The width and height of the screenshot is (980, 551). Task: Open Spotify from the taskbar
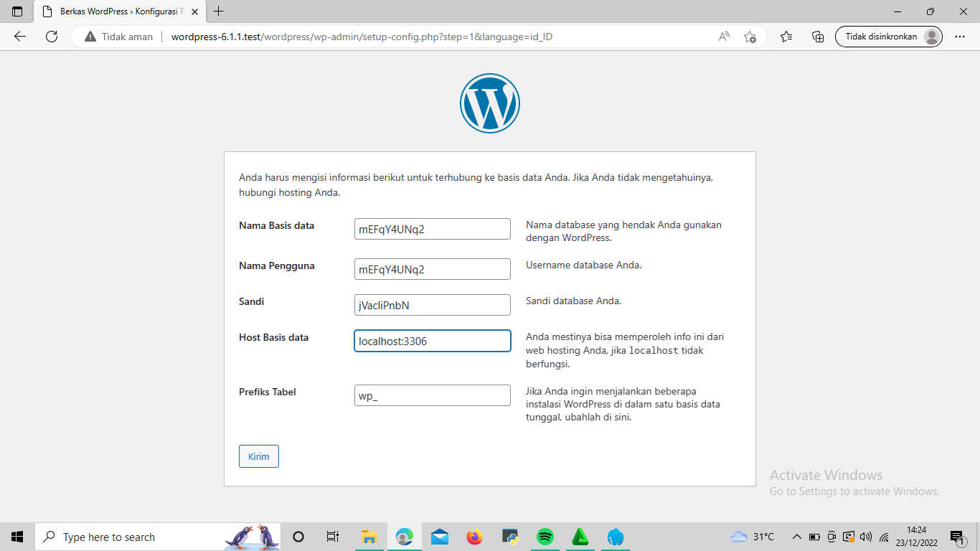coord(545,537)
